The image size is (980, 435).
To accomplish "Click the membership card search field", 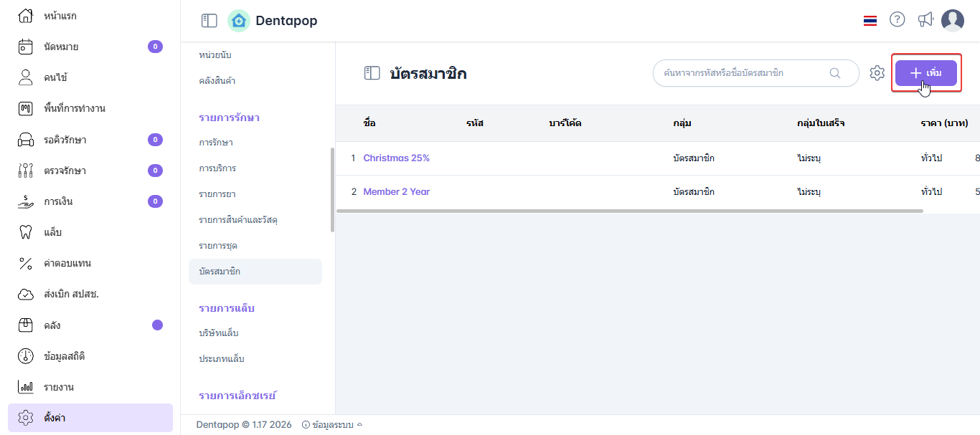I will [743, 73].
